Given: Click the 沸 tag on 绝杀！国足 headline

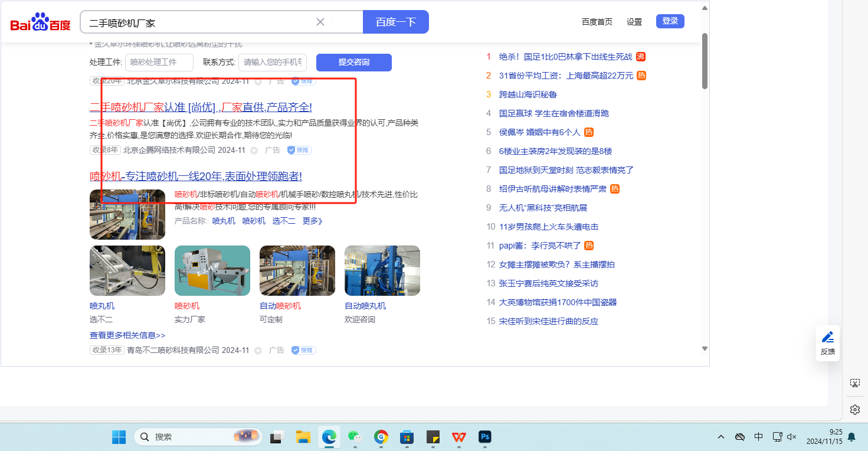Looking at the screenshot, I should [x=640, y=57].
